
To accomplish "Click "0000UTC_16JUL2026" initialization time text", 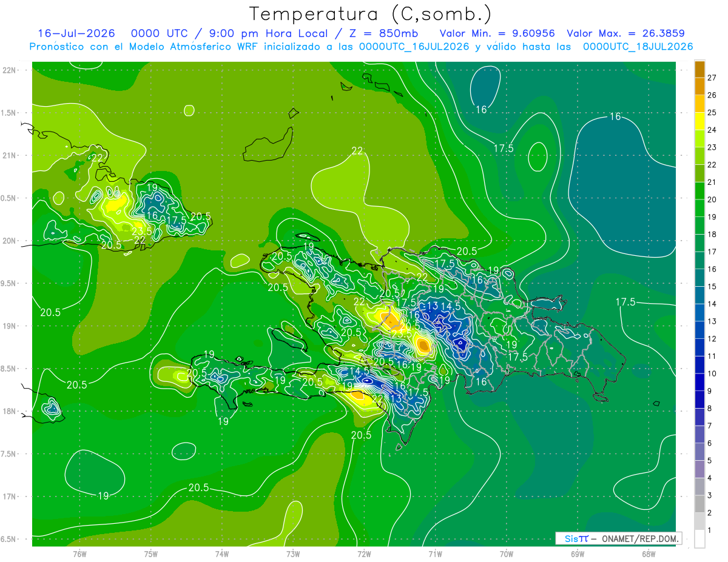I will click(x=414, y=47).
